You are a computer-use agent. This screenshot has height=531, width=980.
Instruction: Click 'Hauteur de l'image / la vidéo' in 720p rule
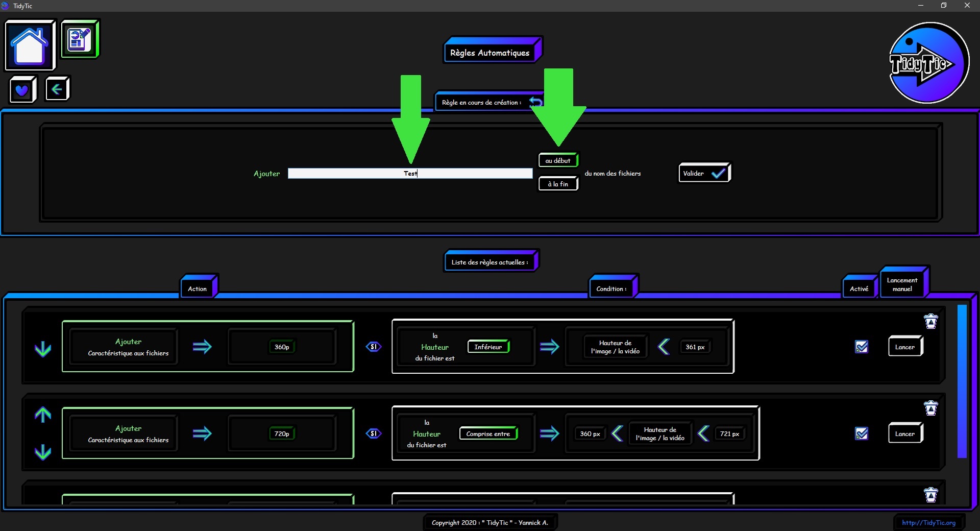[x=660, y=433]
